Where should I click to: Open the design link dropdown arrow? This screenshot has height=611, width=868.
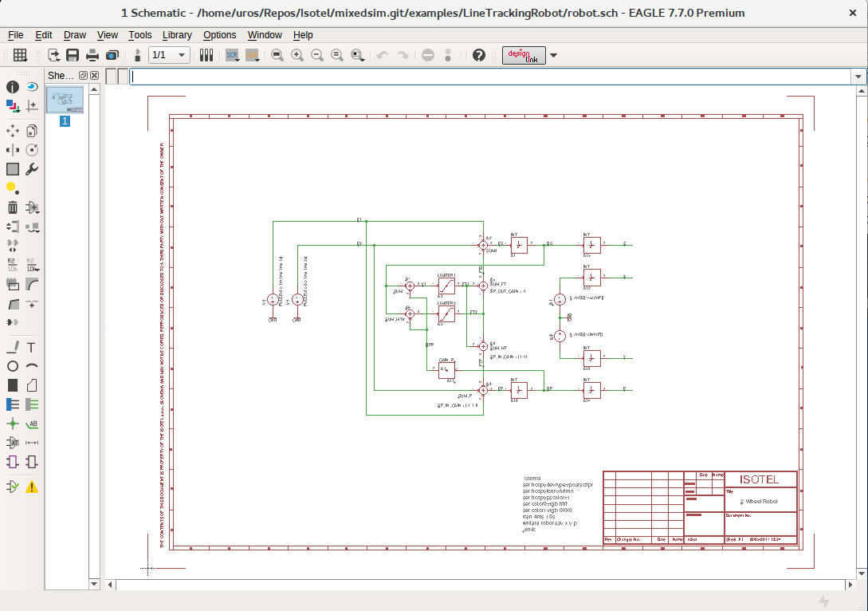pyautogui.click(x=553, y=55)
